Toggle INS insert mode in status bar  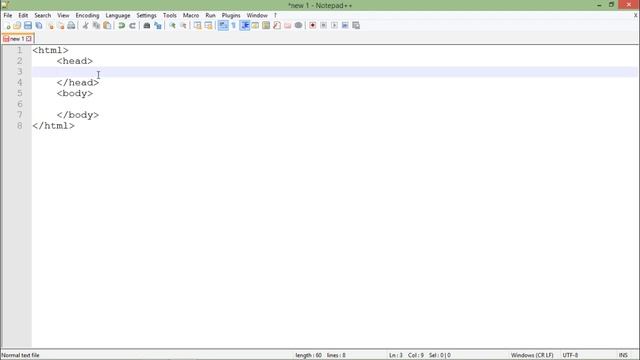click(623, 355)
